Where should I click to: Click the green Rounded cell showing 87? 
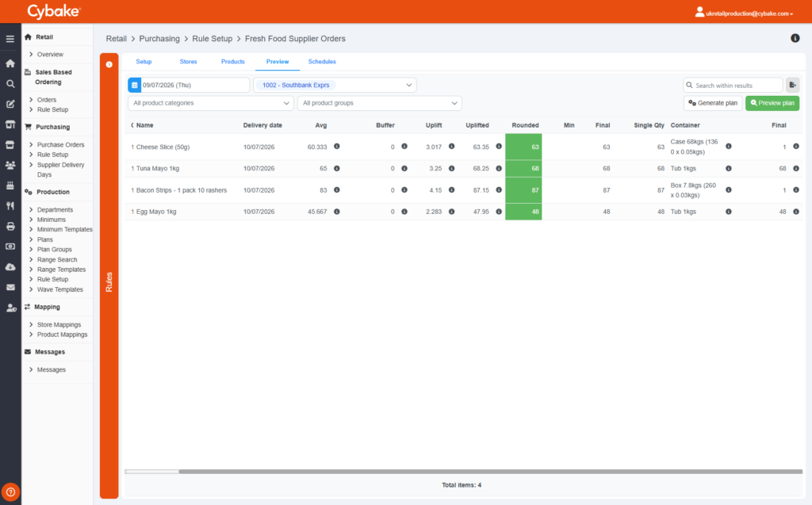point(523,190)
